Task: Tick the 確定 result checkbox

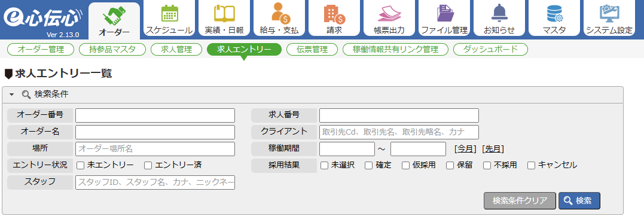Action: 369,166
